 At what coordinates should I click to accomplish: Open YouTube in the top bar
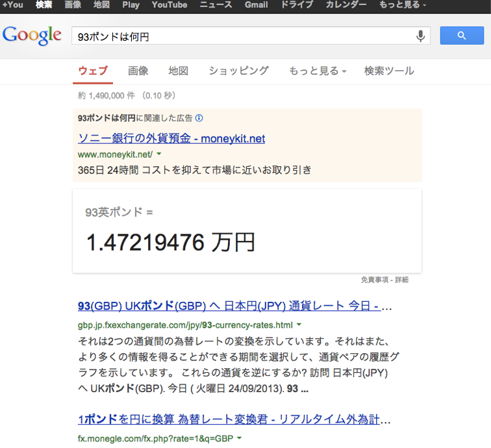coord(170,5)
